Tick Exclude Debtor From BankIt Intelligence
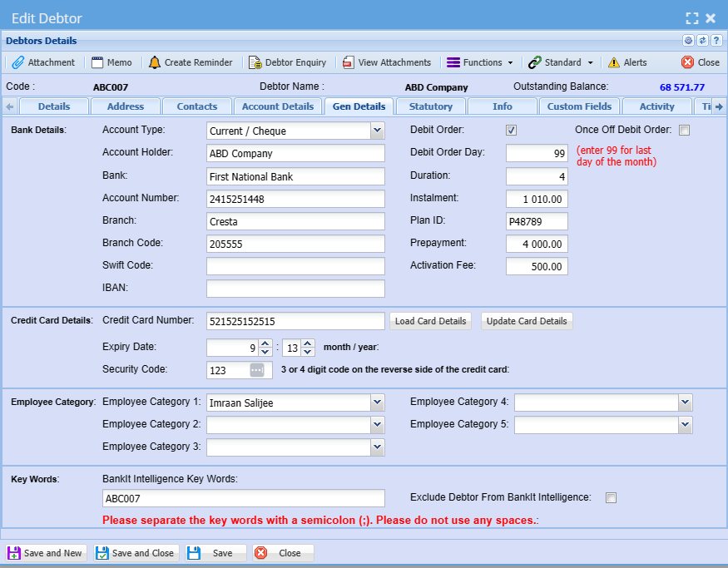 (611, 498)
